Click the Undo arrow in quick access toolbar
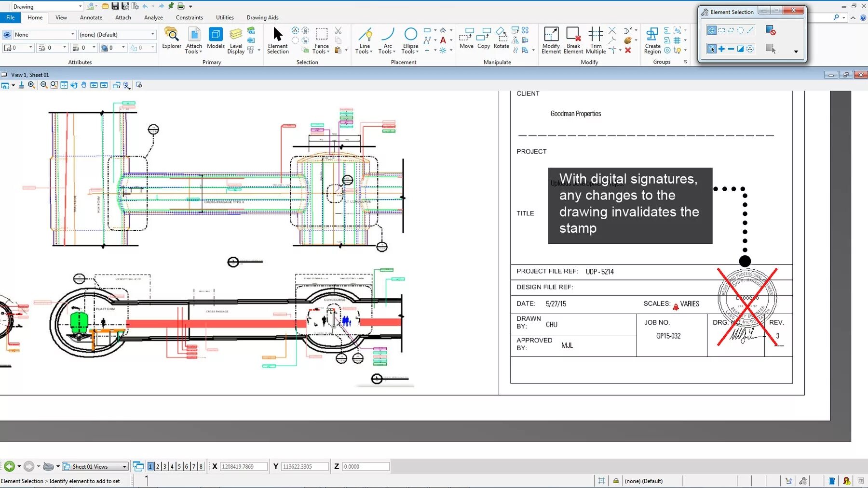868x488 pixels. pos(145,6)
